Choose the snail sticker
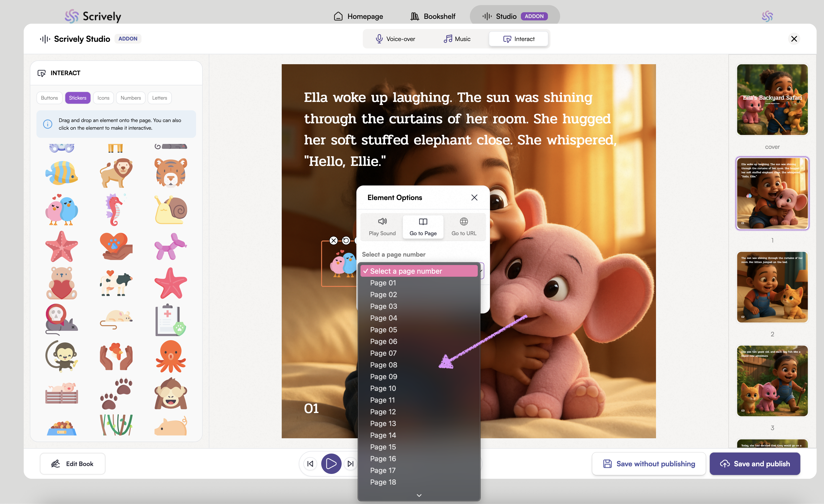Image resolution: width=824 pixels, height=504 pixels. pos(171,209)
